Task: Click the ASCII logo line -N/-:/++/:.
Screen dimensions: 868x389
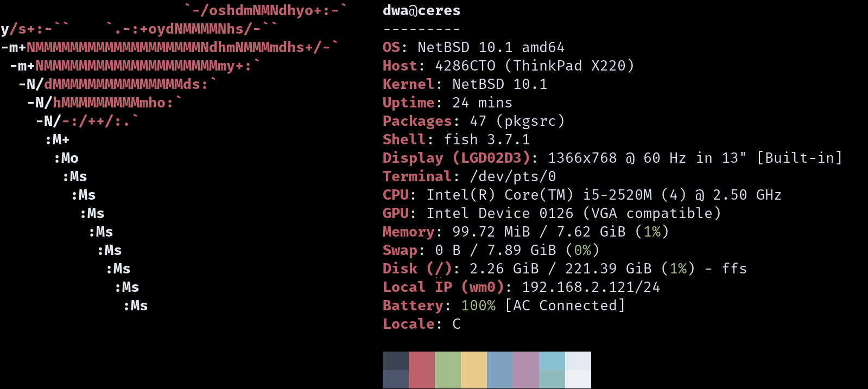Action: click(x=87, y=122)
